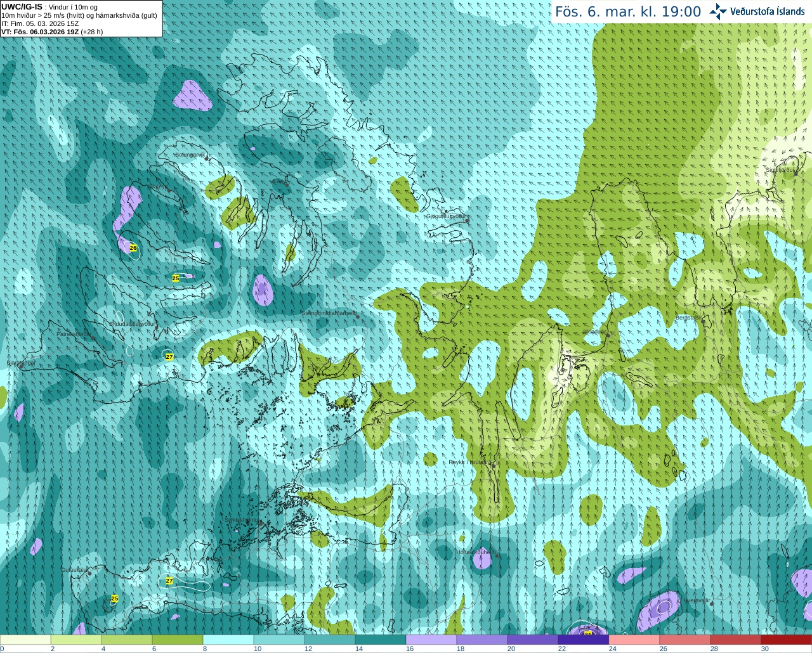This screenshot has width=812, height=653.
Task: Select the 8–10 m/s pale cyan legend swatch
Action: [x=228, y=640]
